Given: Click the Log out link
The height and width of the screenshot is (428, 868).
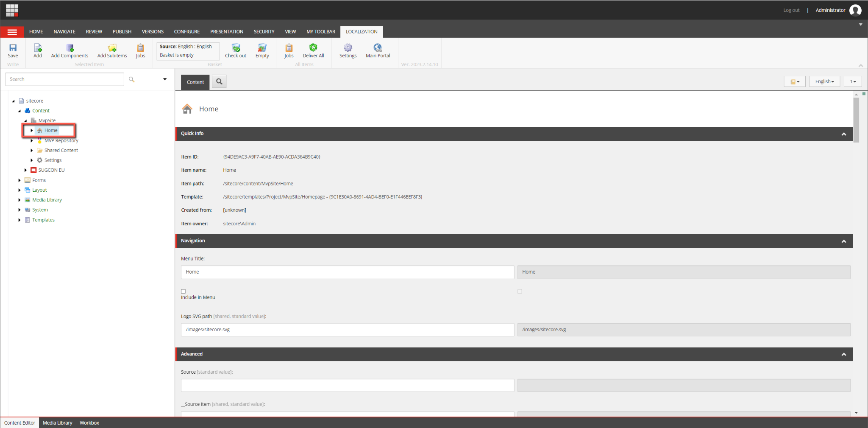Looking at the screenshot, I should coord(791,10).
